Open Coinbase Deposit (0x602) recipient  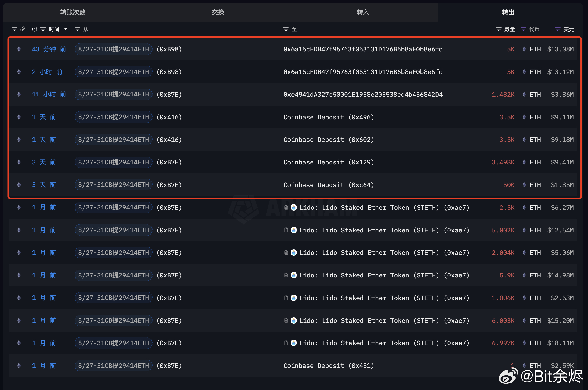click(329, 140)
